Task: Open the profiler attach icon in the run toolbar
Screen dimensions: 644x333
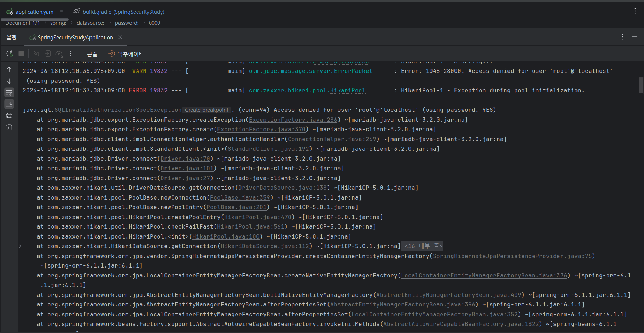Action: pyautogui.click(x=59, y=54)
